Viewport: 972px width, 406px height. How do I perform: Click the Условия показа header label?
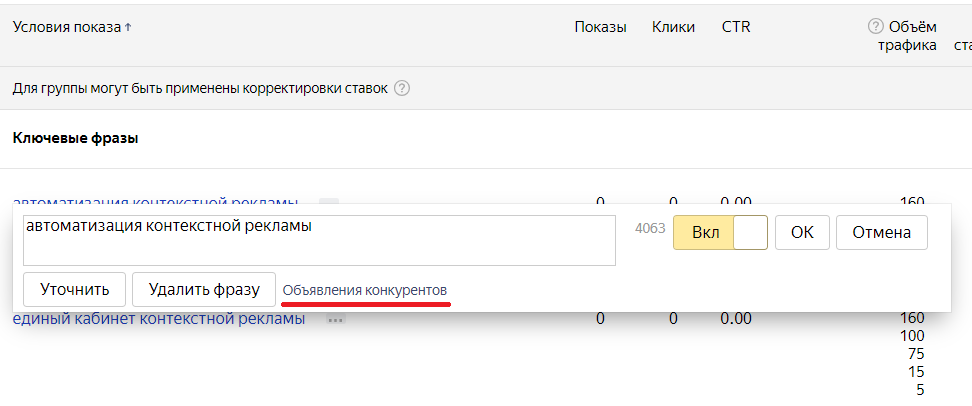66,27
